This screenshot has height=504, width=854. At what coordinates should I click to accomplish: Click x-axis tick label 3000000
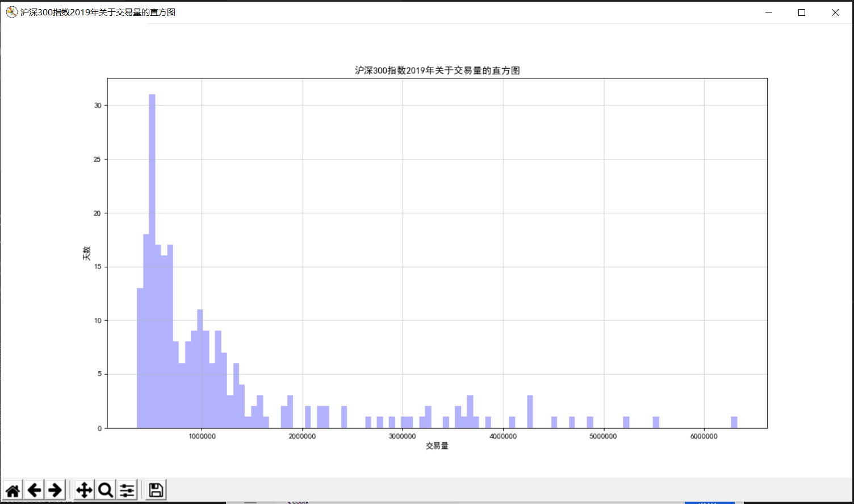click(x=403, y=436)
